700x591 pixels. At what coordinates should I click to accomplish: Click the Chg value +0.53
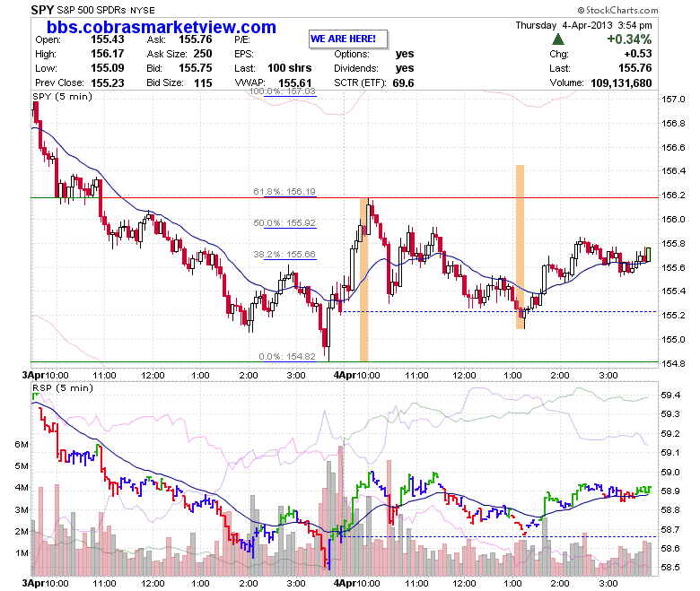(x=638, y=54)
